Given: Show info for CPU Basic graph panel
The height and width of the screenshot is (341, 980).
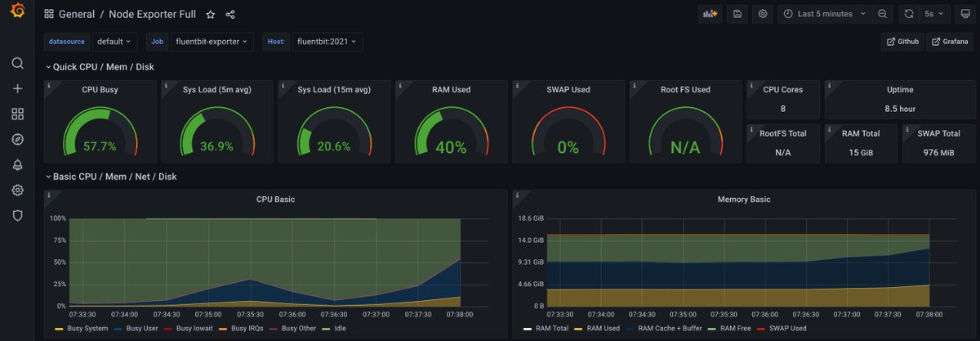Looking at the screenshot, I should tap(48, 195).
